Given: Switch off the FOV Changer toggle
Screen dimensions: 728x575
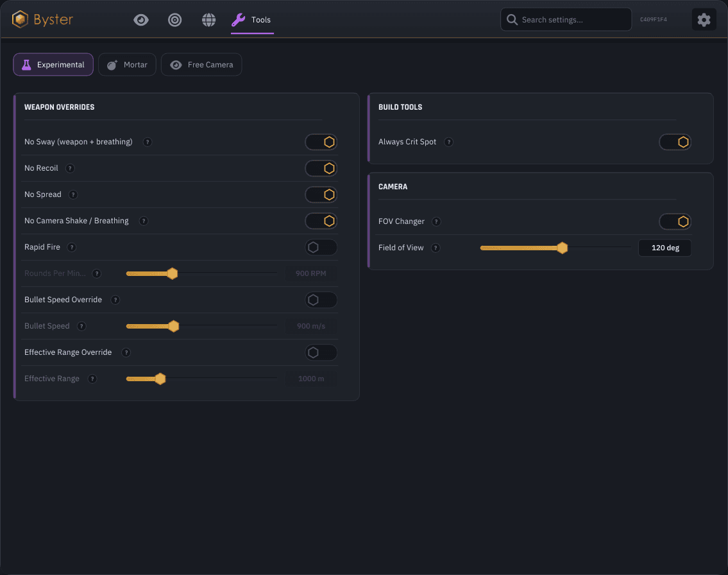Looking at the screenshot, I should [675, 221].
